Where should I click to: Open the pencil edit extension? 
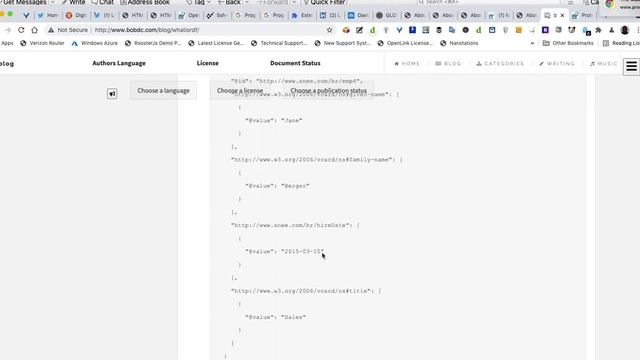(x=359, y=30)
